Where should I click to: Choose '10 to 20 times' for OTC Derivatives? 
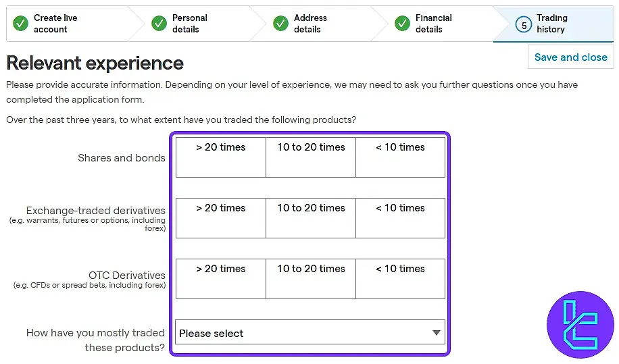click(x=311, y=279)
